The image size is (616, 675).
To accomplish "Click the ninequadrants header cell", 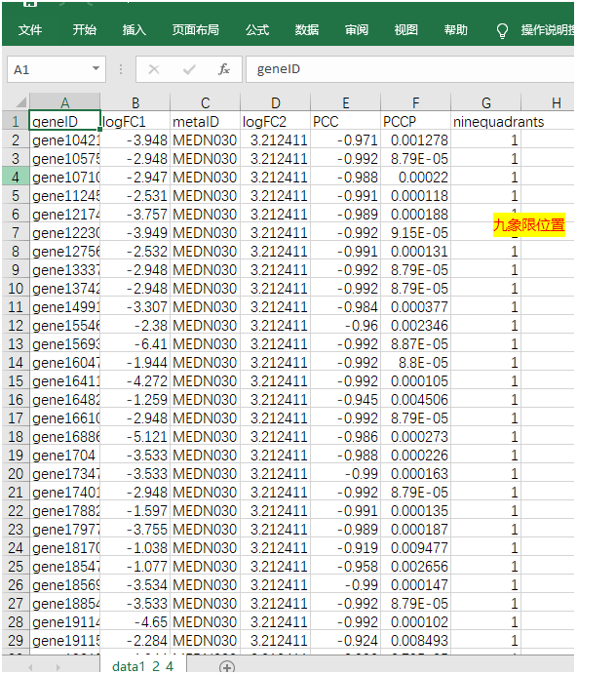I will point(486,121).
